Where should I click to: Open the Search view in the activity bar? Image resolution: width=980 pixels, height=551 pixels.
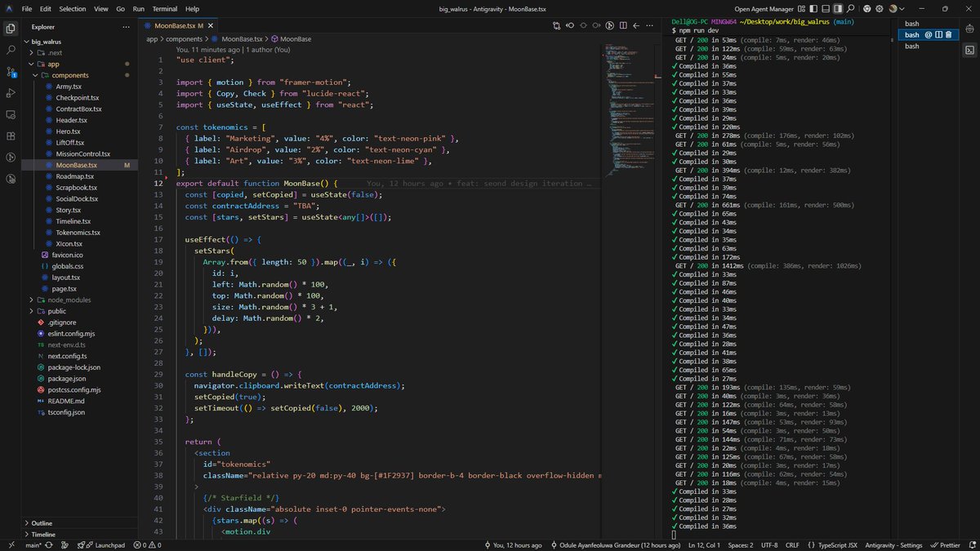11,50
